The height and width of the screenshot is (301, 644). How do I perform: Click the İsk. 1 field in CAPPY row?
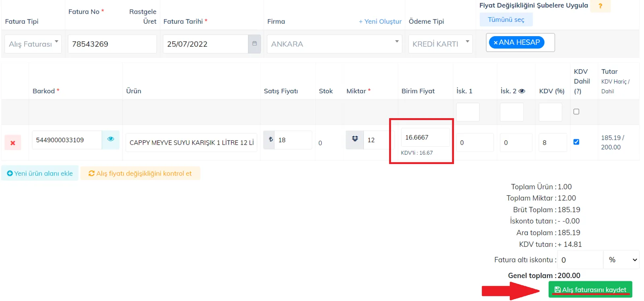[x=475, y=143]
